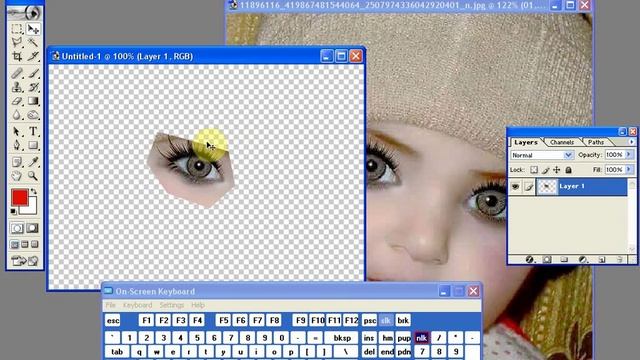640x360 pixels.
Task: Select the Rectangular Marquee tool
Action: point(17,29)
